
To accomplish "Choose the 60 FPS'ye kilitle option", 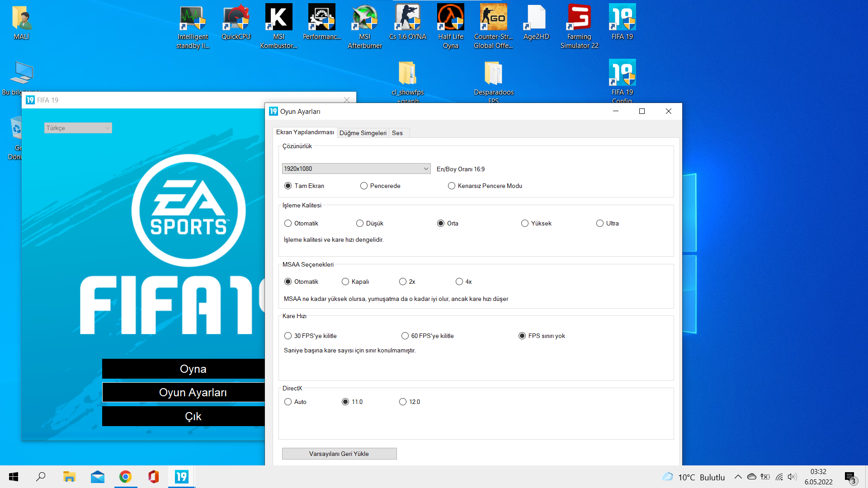I will coord(405,336).
